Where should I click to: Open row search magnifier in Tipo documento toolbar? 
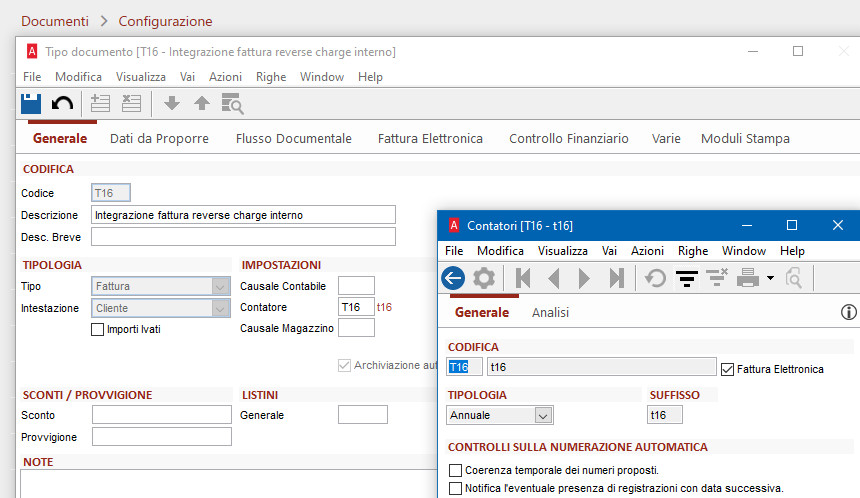tap(233, 103)
